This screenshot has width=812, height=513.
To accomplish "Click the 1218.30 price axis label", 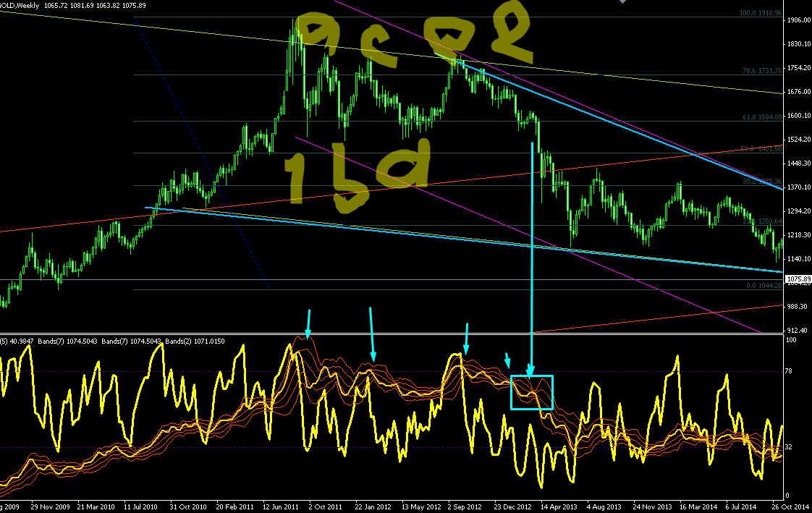I will click(798, 234).
